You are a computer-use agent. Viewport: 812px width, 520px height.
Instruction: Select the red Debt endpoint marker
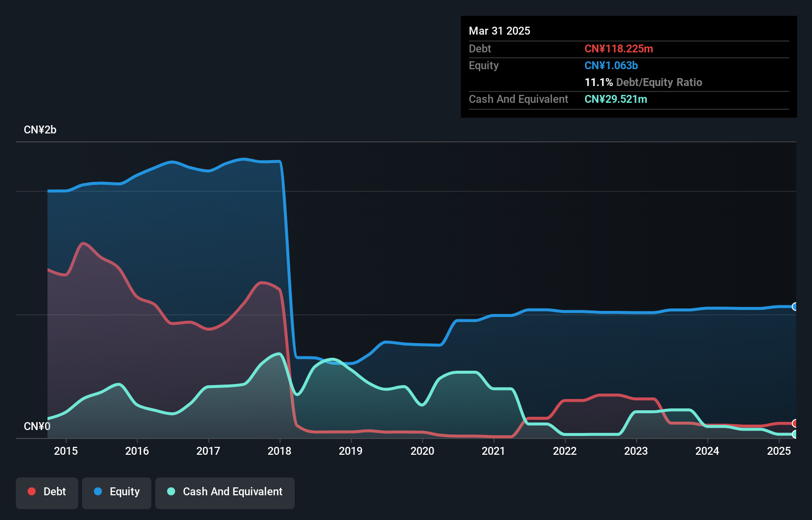coord(795,423)
